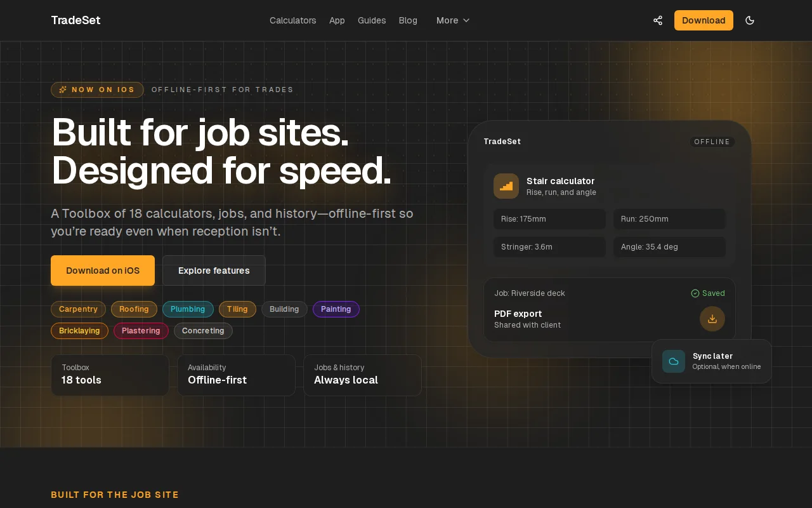Image resolution: width=812 pixels, height=508 pixels.
Task: Select the Carpentry tag
Action: point(78,309)
